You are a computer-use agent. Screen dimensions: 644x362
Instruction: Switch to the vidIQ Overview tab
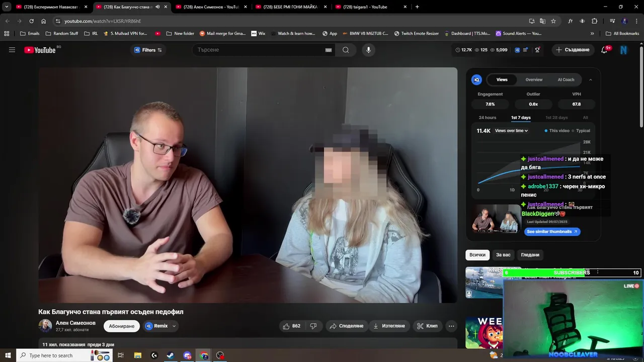pyautogui.click(x=534, y=79)
